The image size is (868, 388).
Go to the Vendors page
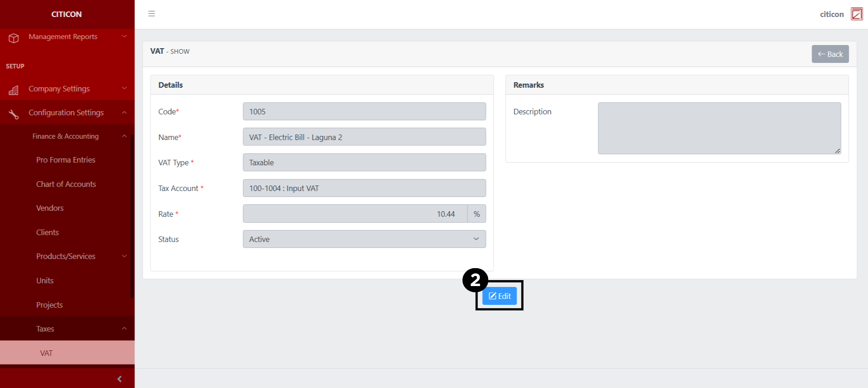tap(50, 208)
